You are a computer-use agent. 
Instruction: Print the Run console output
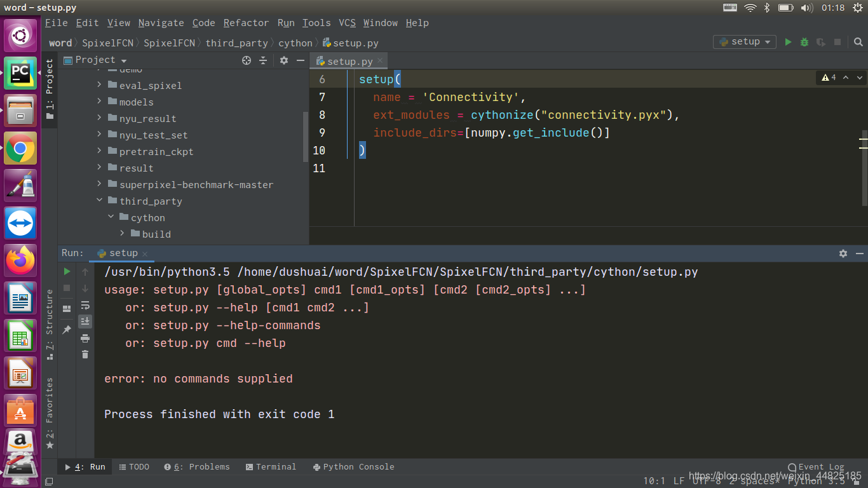coord(85,338)
